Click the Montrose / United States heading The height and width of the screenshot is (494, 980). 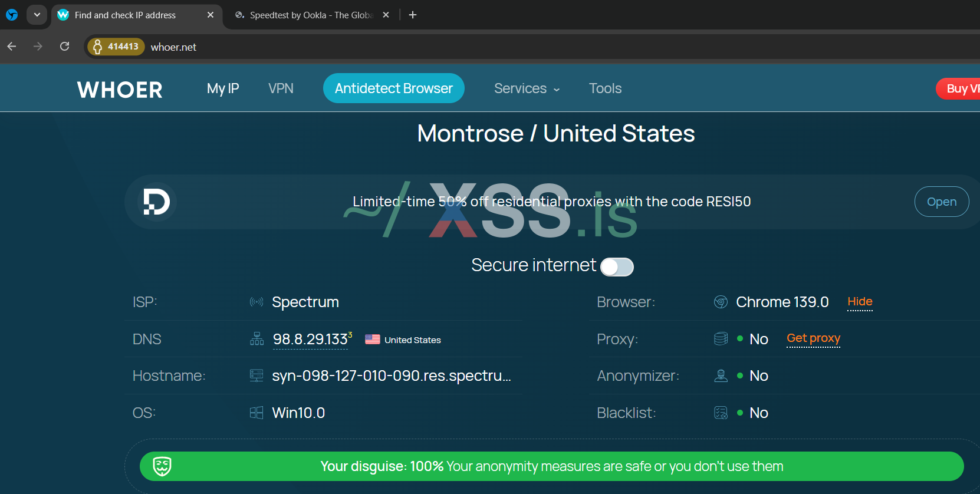(556, 133)
